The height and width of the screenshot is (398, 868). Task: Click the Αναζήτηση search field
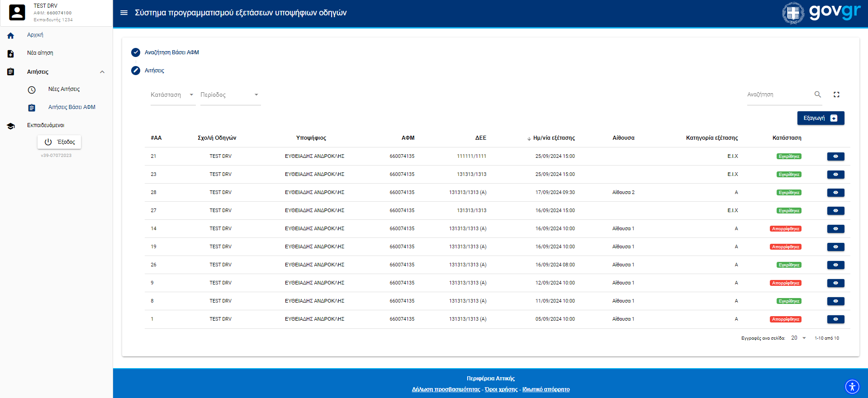(778, 95)
